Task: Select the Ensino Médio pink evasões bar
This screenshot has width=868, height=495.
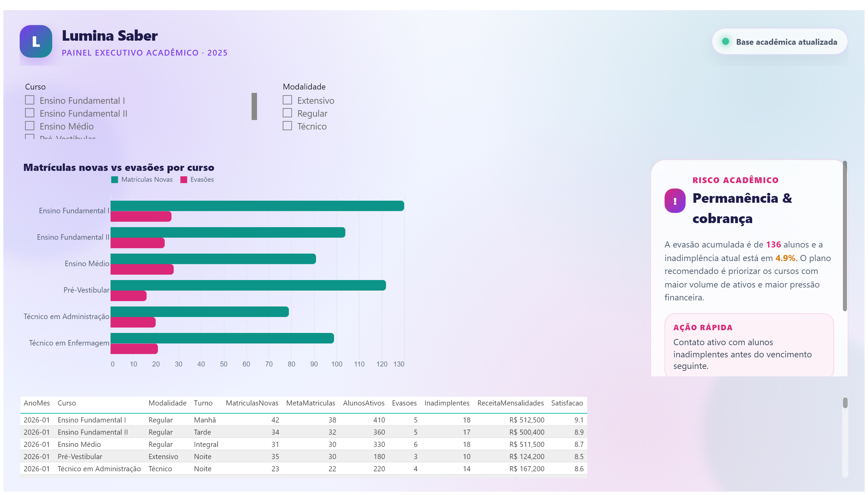Action: 142,270
